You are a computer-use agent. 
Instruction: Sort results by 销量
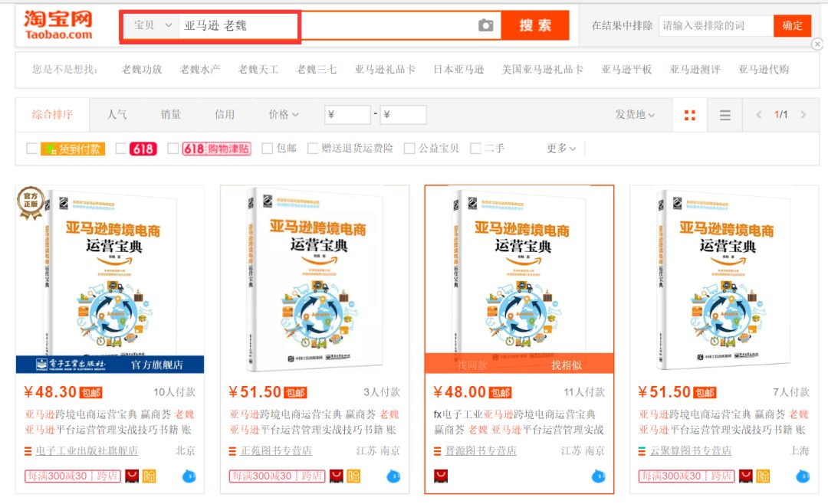click(x=170, y=115)
